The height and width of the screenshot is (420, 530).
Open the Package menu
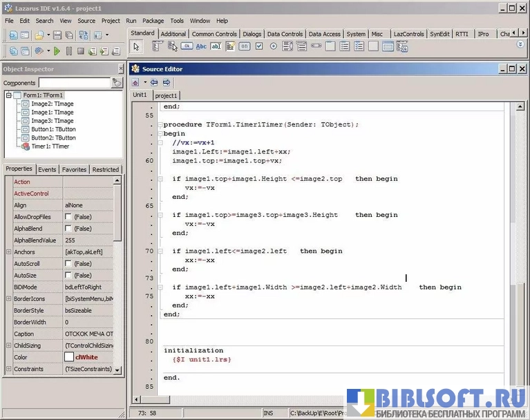point(153,21)
